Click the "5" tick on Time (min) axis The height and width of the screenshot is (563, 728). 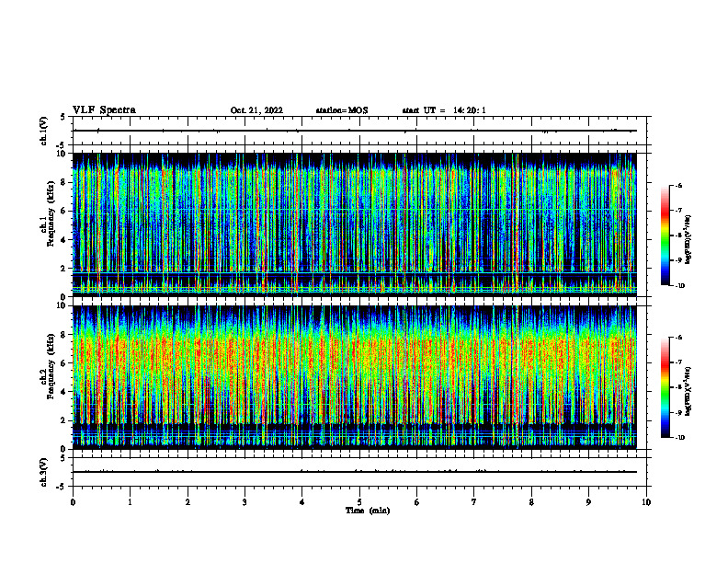coord(359,502)
